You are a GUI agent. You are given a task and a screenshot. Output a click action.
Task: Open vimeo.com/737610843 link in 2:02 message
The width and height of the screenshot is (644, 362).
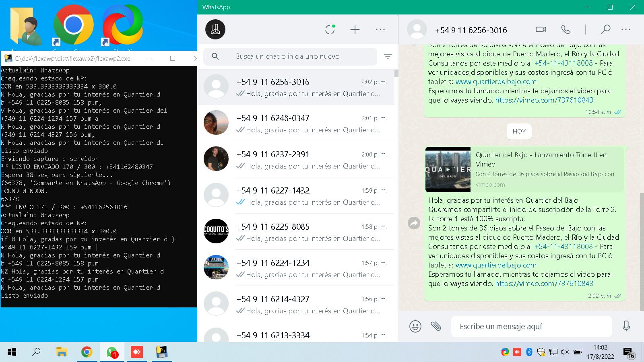click(x=544, y=284)
